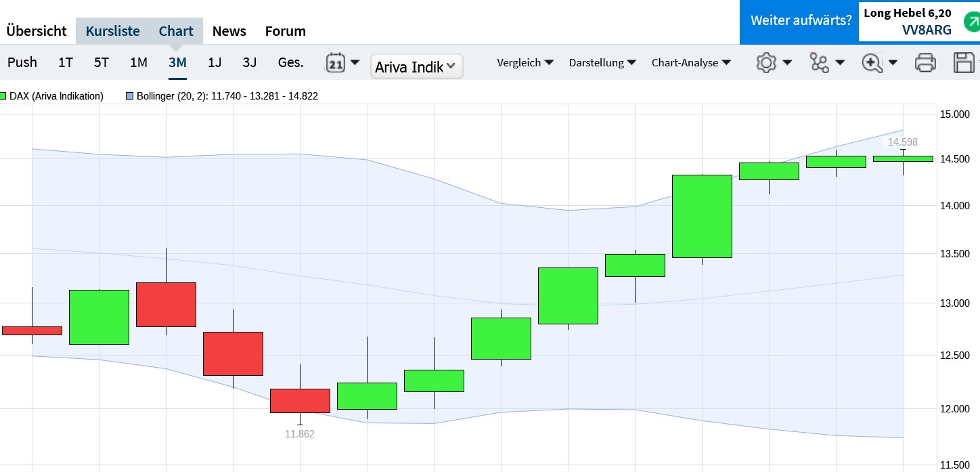Click the VV8ARG product link
The width and height of the screenshot is (980, 472).
pyautogui.click(x=927, y=29)
